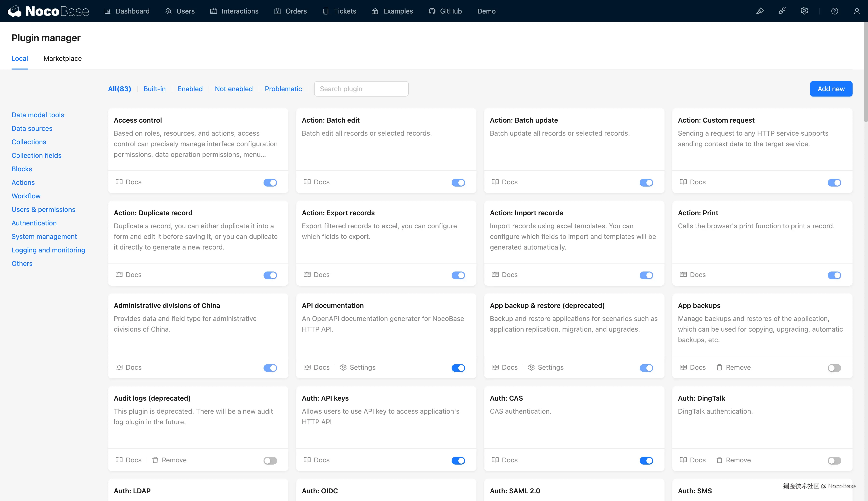Click the Remove trash icon on Audit logs card

click(x=155, y=460)
